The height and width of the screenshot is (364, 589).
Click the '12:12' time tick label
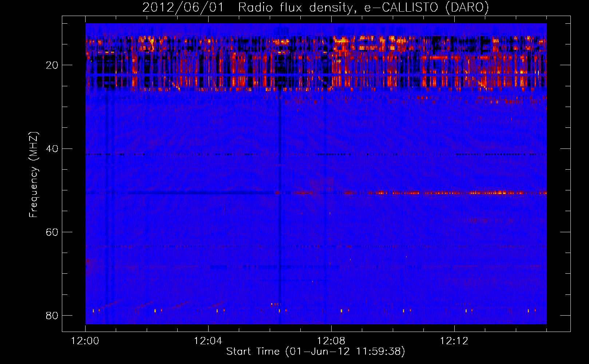(x=454, y=341)
